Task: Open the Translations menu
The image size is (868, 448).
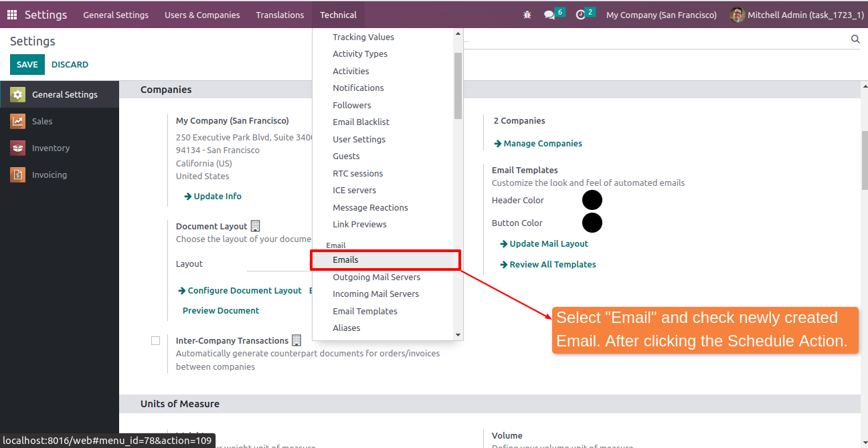Action: (280, 15)
